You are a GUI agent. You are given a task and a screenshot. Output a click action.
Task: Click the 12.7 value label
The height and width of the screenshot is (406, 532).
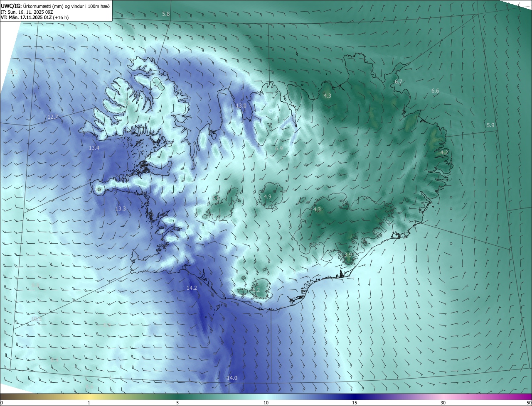click(x=53, y=117)
